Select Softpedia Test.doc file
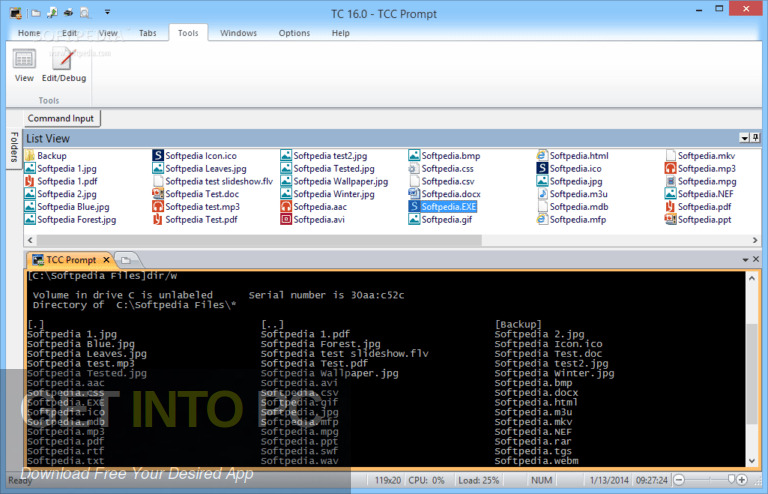 click(x=196, y=194)
